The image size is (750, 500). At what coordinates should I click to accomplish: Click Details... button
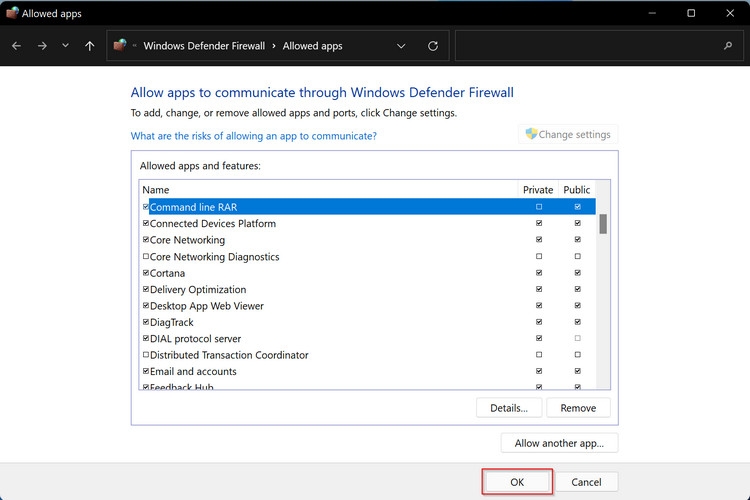(x=509, y=408)
